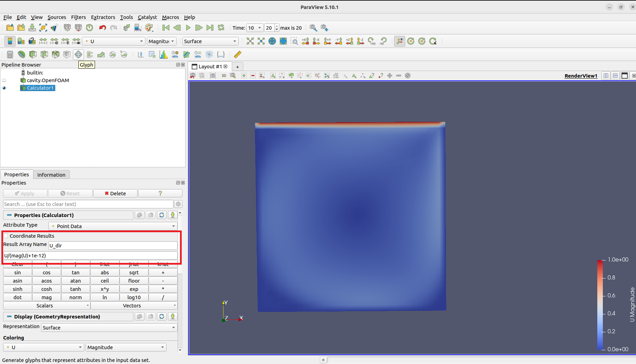This screenshot has height=364, width=636.
Task: Click the sqrt function button
Action: (x=134, y=273)
